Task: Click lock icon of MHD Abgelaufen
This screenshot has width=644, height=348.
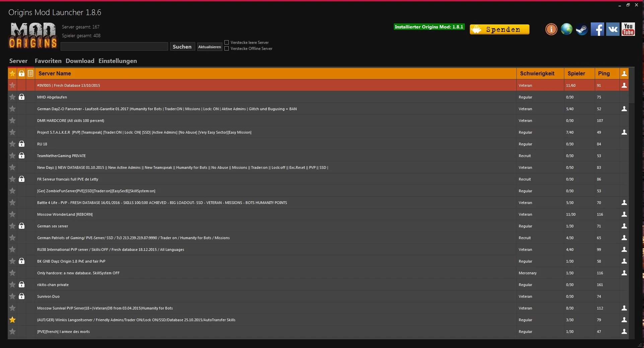Action: tap(21, 97)
